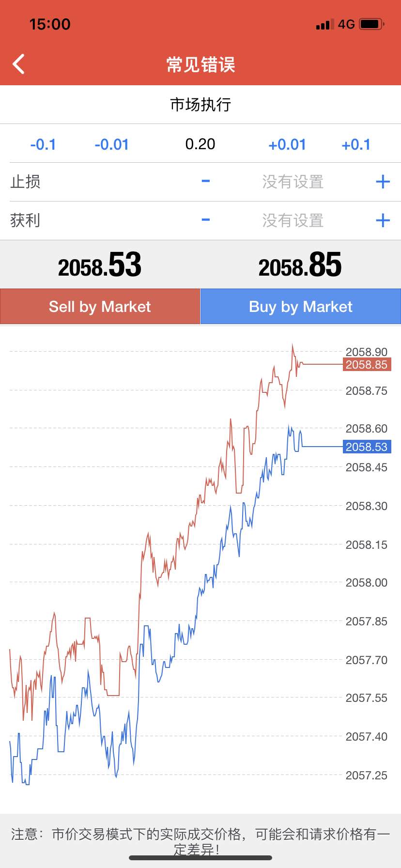Tap the 2058.53 sell price quote

tap(100, 265)
